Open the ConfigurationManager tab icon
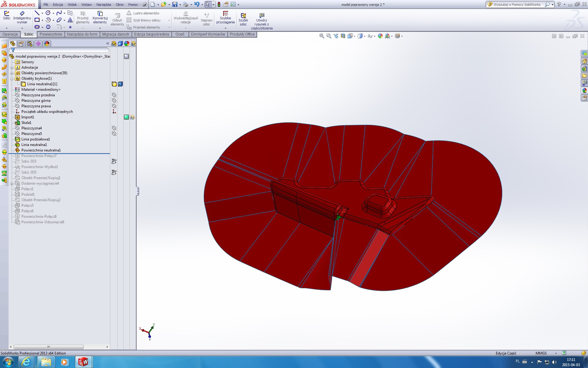 tap(30, 44)
